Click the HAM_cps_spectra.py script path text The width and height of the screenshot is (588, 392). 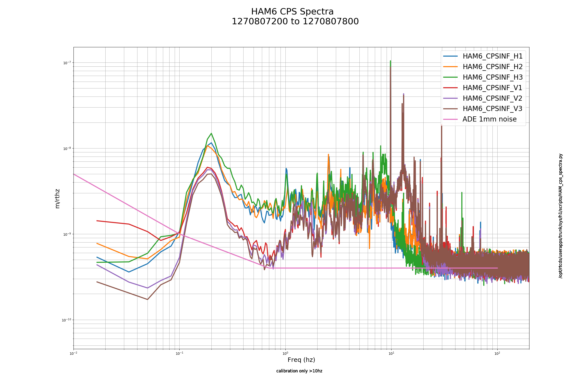pos(561,216)
